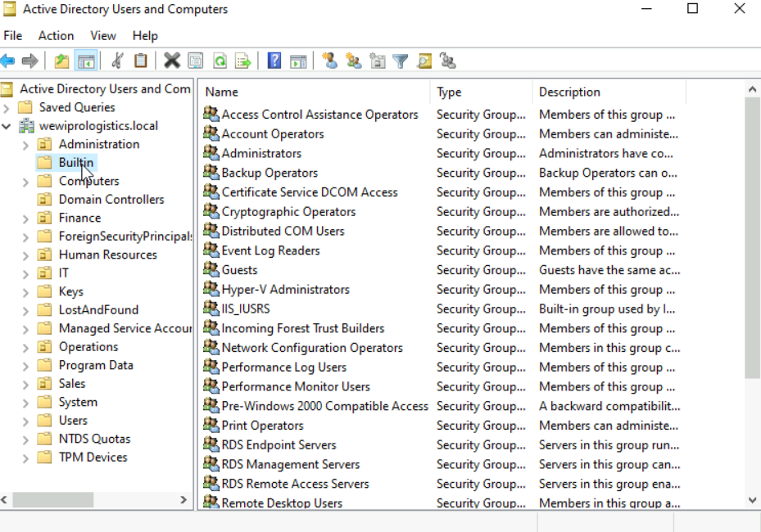Expand the Saved Queries node
The width and height of the screenshot is (761, 532).
click(7, 108)
